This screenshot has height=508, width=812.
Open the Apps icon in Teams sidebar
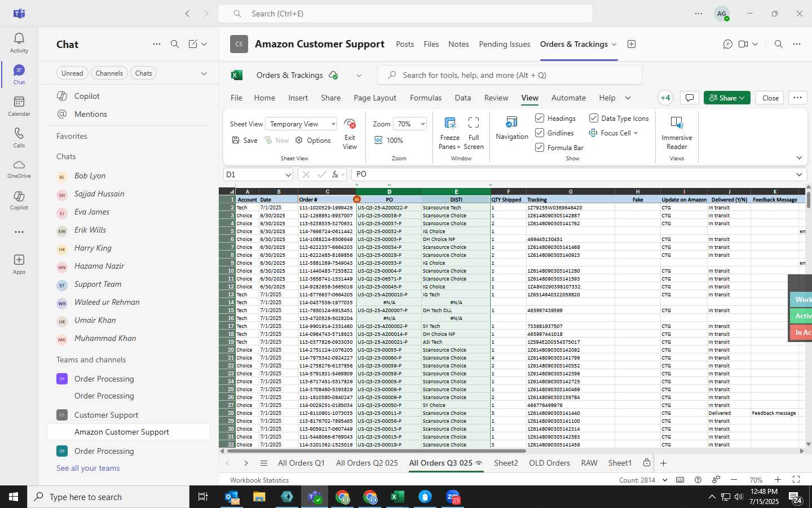point(19,264)
